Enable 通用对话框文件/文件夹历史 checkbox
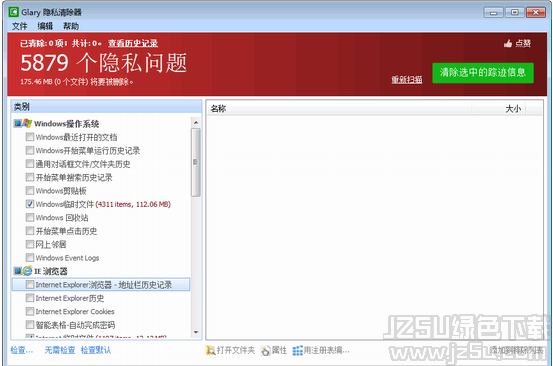 point(30,164)
